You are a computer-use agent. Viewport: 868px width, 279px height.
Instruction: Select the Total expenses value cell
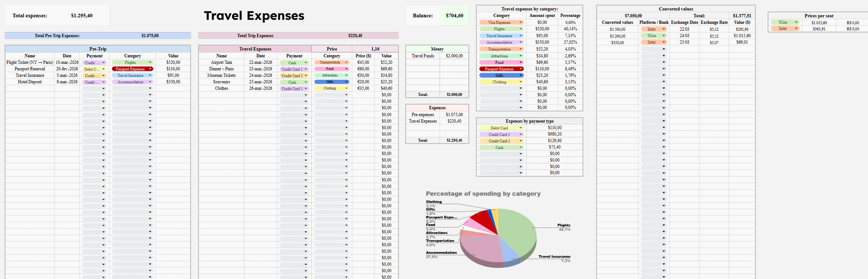point(82,16)
